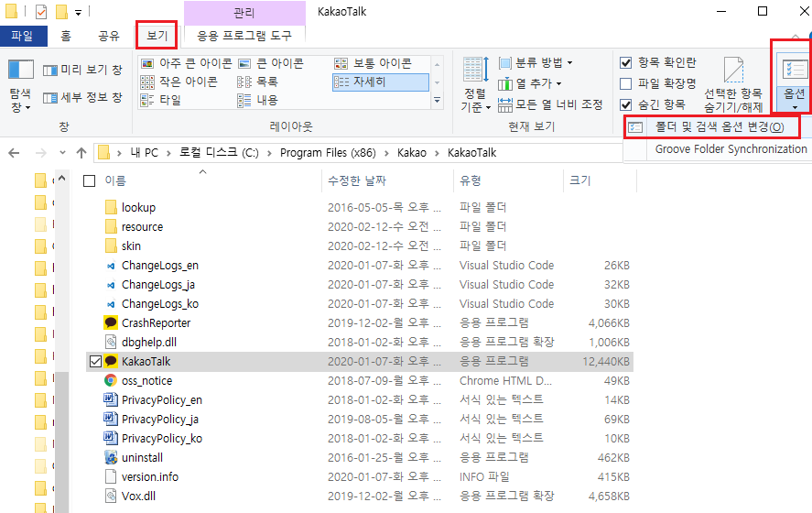
Task: Go up one folder level arrow
Action: pyautogui.click(x=81, y=153)
